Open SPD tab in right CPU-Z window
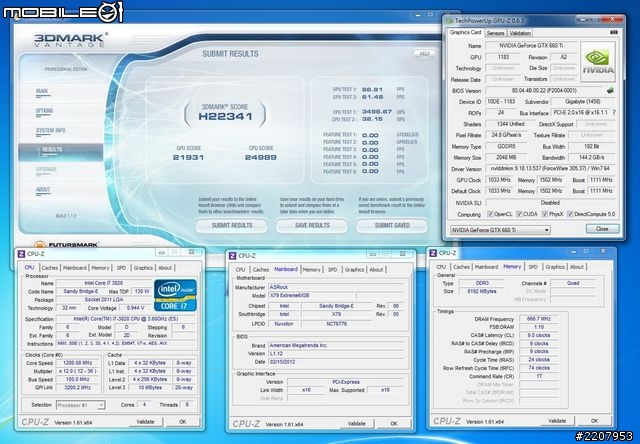 (x=533, y=266)
